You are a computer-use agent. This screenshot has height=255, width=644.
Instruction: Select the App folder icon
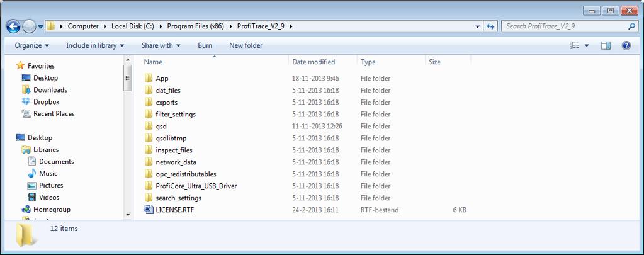pos(149,78)
